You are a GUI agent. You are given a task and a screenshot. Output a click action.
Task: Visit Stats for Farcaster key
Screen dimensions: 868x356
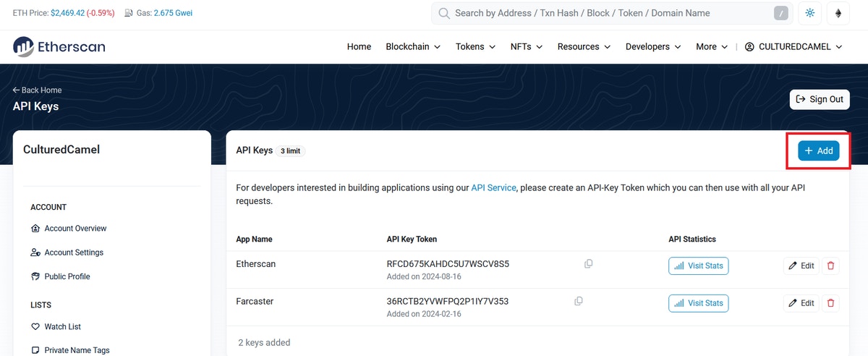699,303
